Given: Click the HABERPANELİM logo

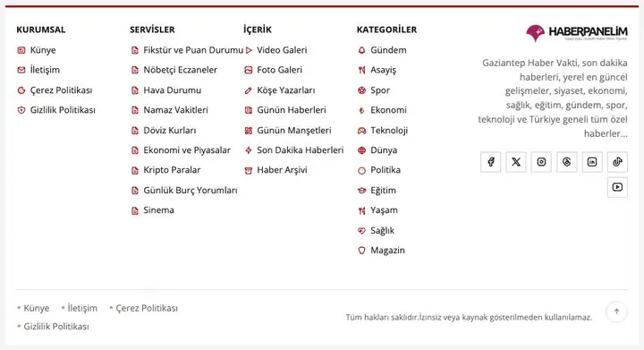Looking at the screenshot, I should click(x=577, y=33).
